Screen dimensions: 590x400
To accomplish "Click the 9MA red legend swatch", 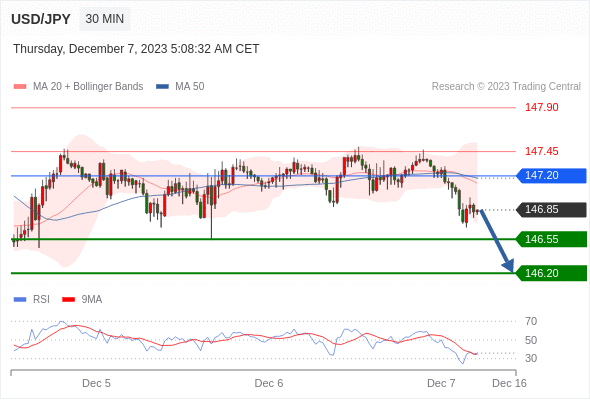I will [x=68, y=300].
